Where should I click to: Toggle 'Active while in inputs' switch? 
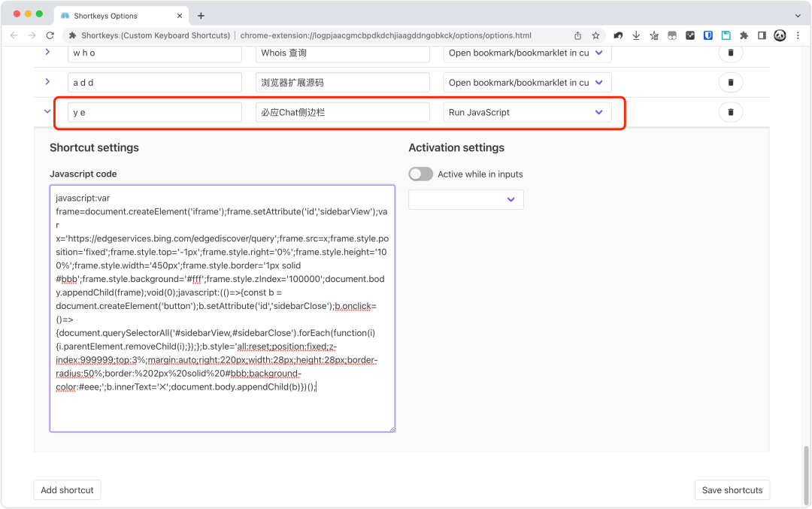[x=420, y=174]
